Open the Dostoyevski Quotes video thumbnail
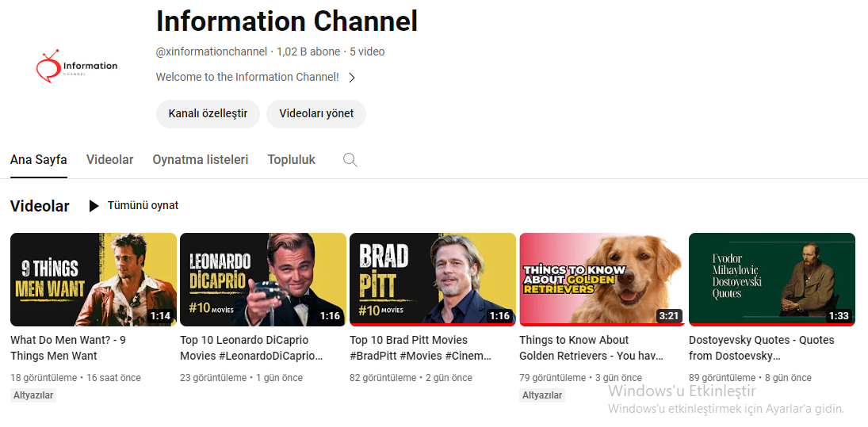Screen dimensions: 868x427 click(x=771, y=280)
